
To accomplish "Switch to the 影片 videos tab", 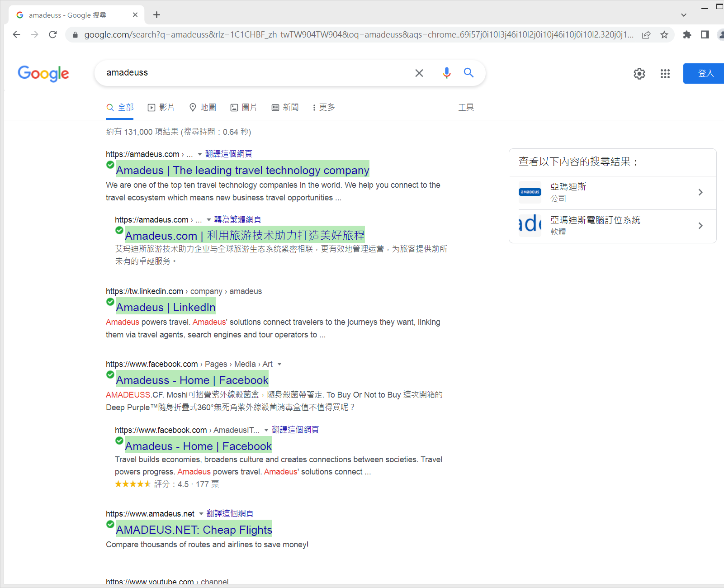I will pos(161,107).
